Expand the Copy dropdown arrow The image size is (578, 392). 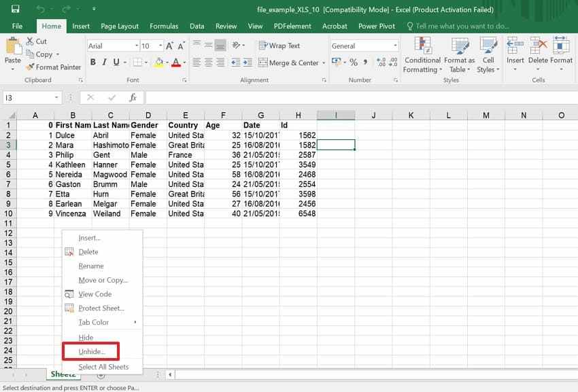[58, 54]
